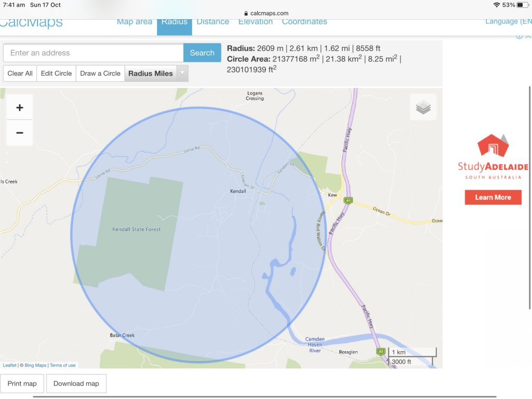Activate Draw a Circle mode
This screenshot has height=399, width=532.
point(100,73)
